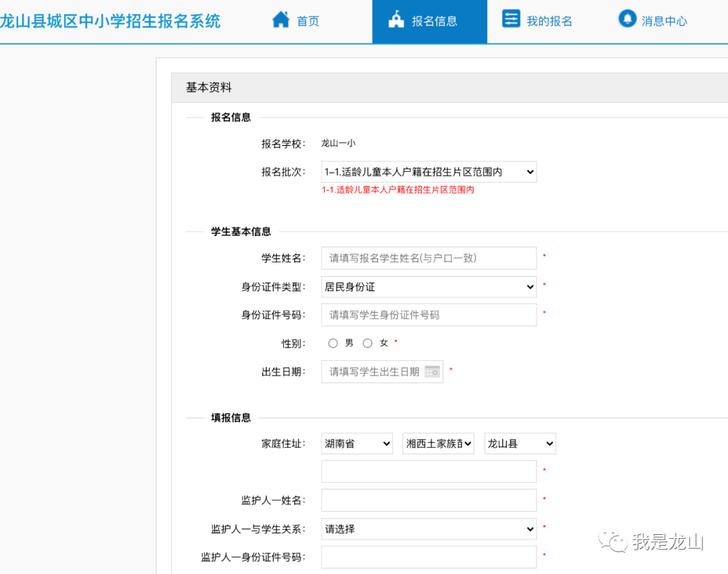
Task: Click the 我的报名 list icon
Action: coord(511,19)
